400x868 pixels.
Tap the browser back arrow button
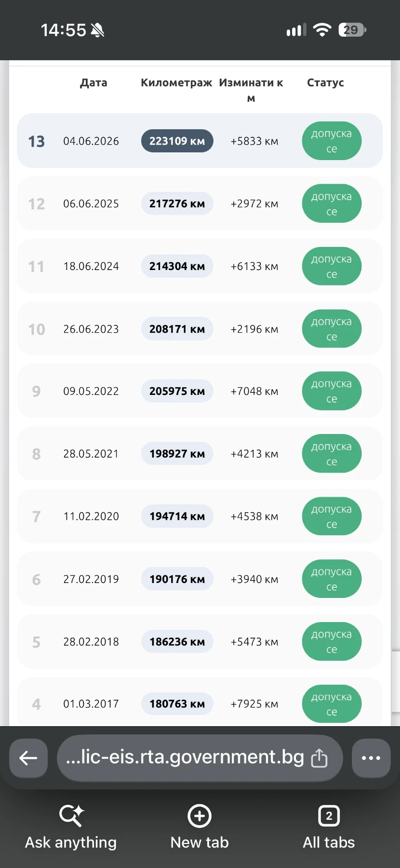coord(28,758)
